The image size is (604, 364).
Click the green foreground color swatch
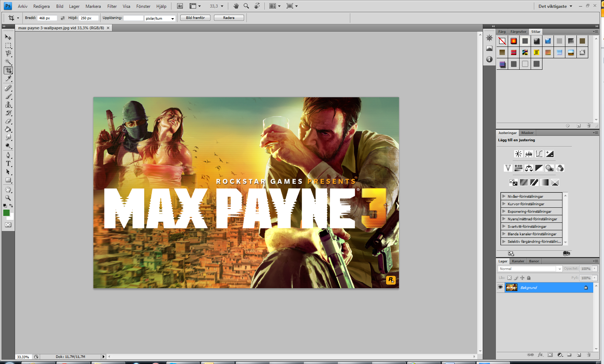coord(6,213)
